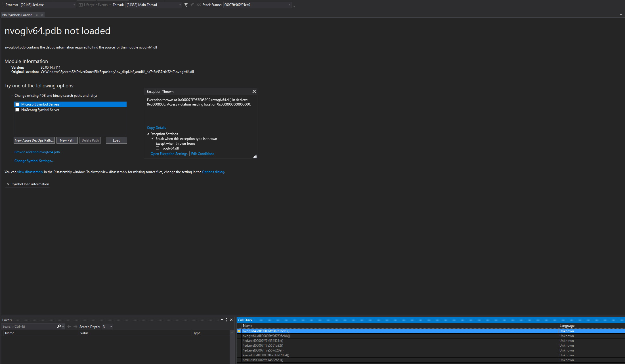This screenshot has width=625, height=364.
Task: Click the Locals search input field
Action: (x=28, y=327)
